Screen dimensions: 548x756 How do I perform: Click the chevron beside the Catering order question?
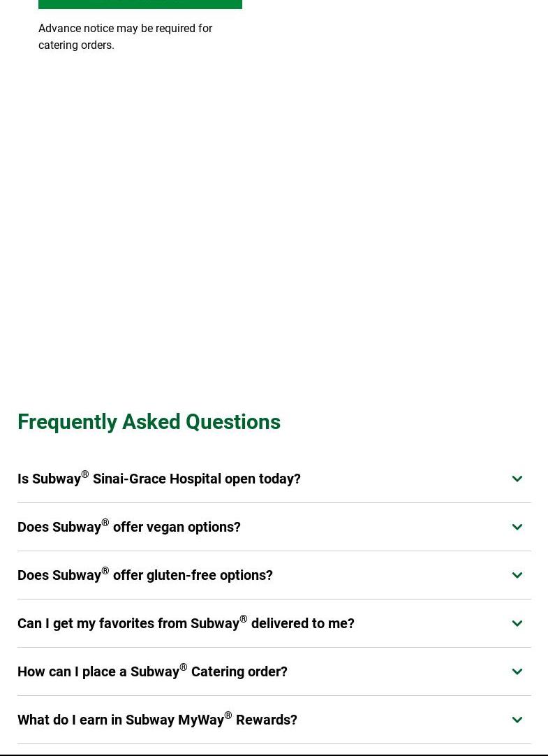[517, 671]
